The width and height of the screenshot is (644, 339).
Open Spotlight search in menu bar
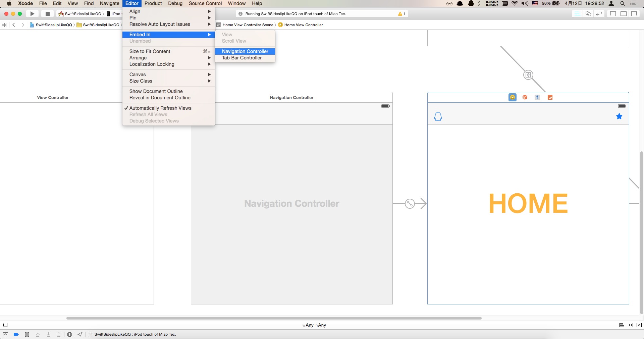[623, 3]
